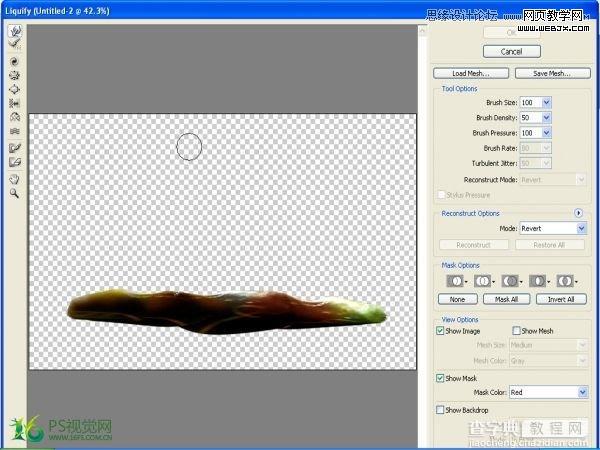Select the Twirl Clockwise tool
600x450 pixels.
pos(15,61)
